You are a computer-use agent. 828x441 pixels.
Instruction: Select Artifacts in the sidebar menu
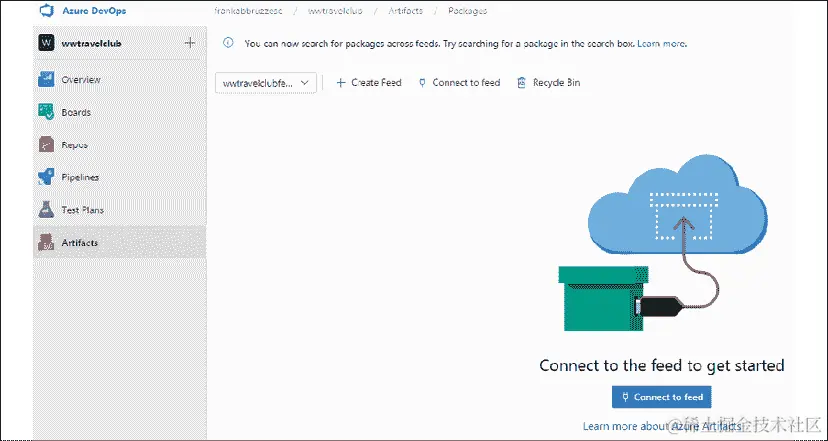[x=120, y=242]
